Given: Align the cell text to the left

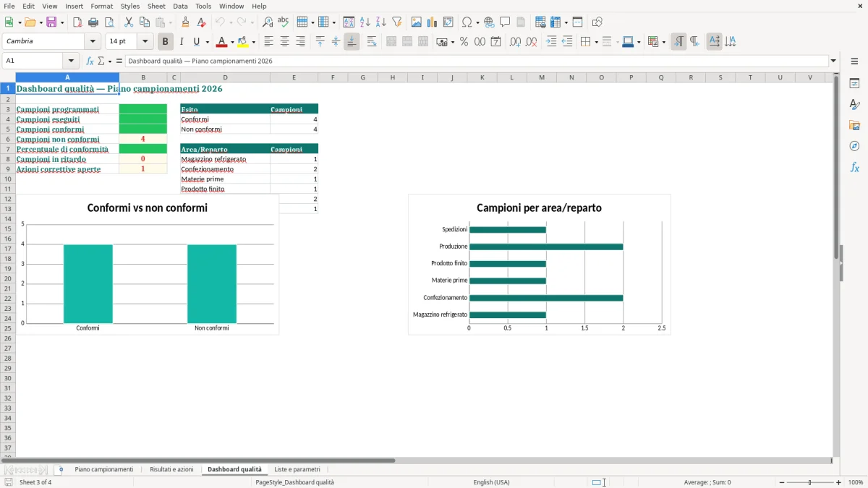Looking at the screenshot, I should click(x=269, y=42).
